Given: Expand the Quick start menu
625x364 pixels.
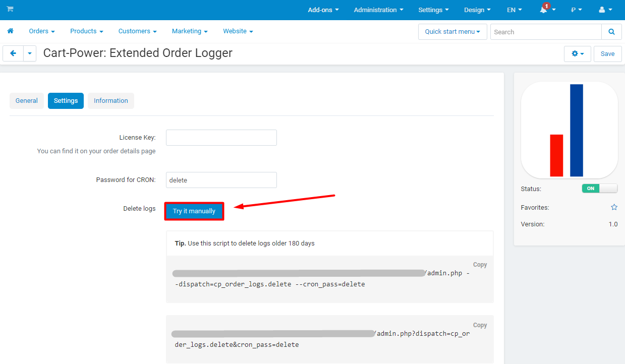Looking at the screenshot, I should (452, 32).
